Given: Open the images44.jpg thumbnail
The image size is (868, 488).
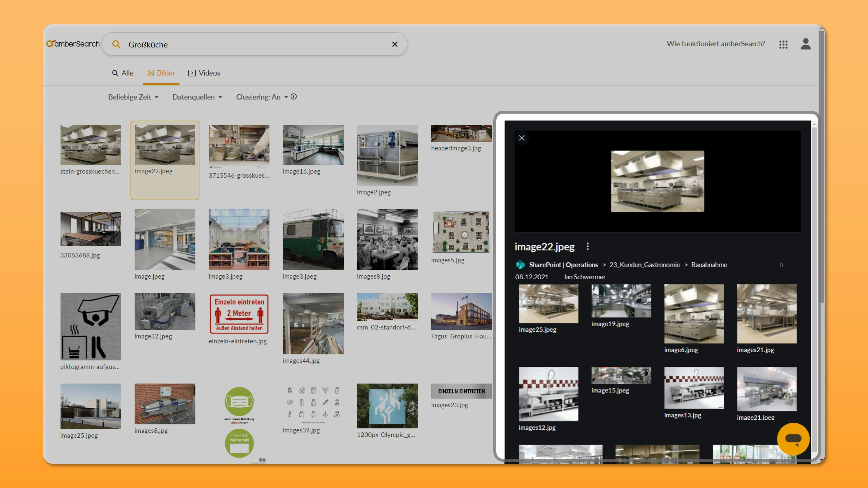Looking at the screenshot, I should pos(313,324).
